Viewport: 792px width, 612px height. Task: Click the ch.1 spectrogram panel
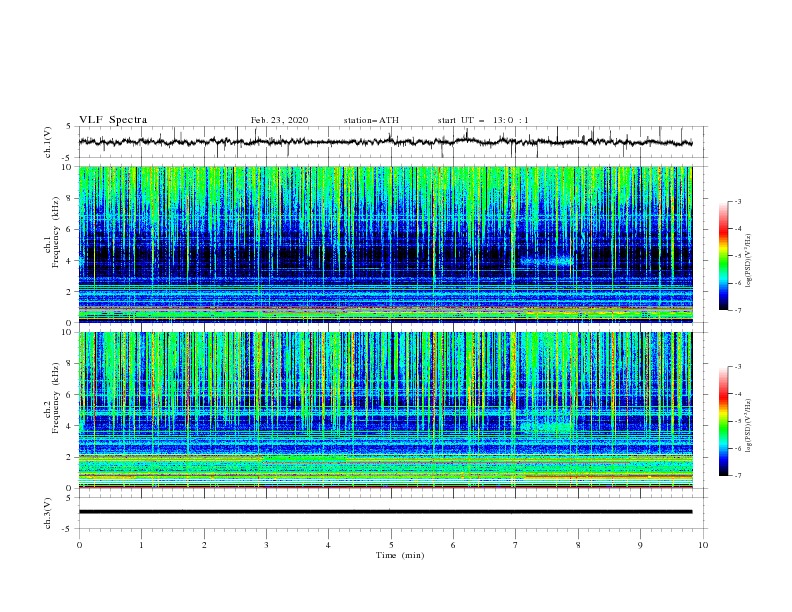[385, 244]
